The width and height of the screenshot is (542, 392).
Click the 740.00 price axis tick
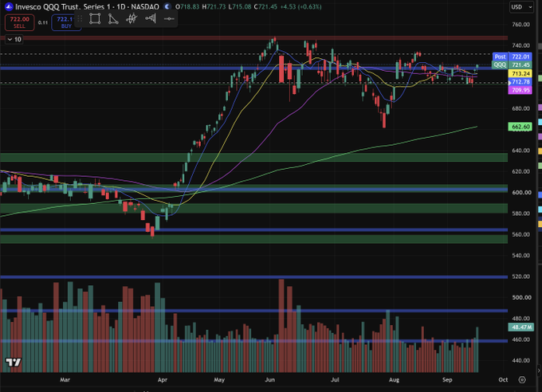(x=521, y=45)
